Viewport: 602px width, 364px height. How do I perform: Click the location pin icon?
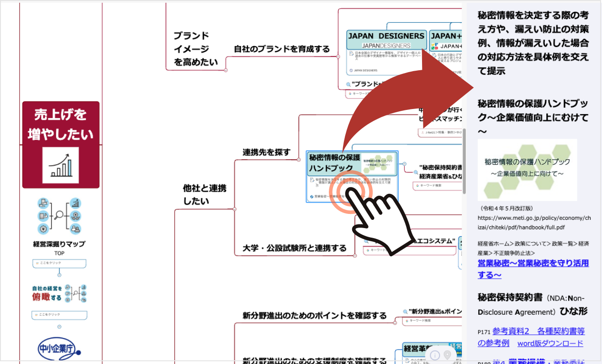click(447, 355)
